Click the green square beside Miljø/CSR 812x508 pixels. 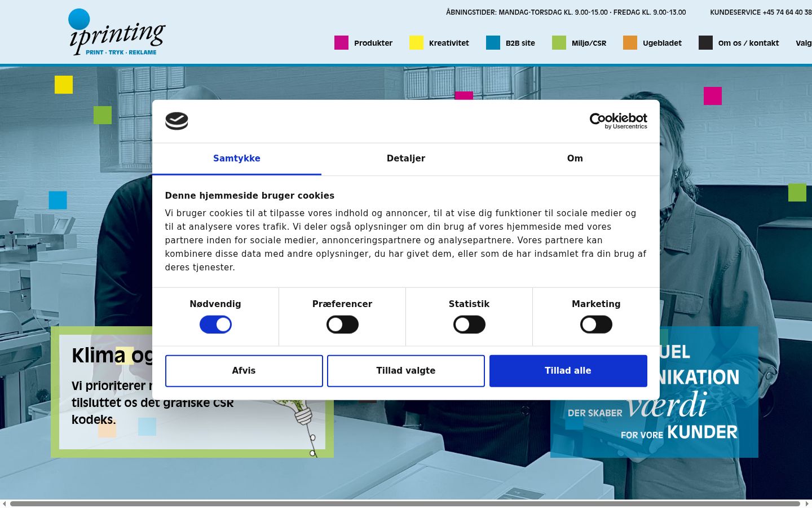click(x=559, y=43)
